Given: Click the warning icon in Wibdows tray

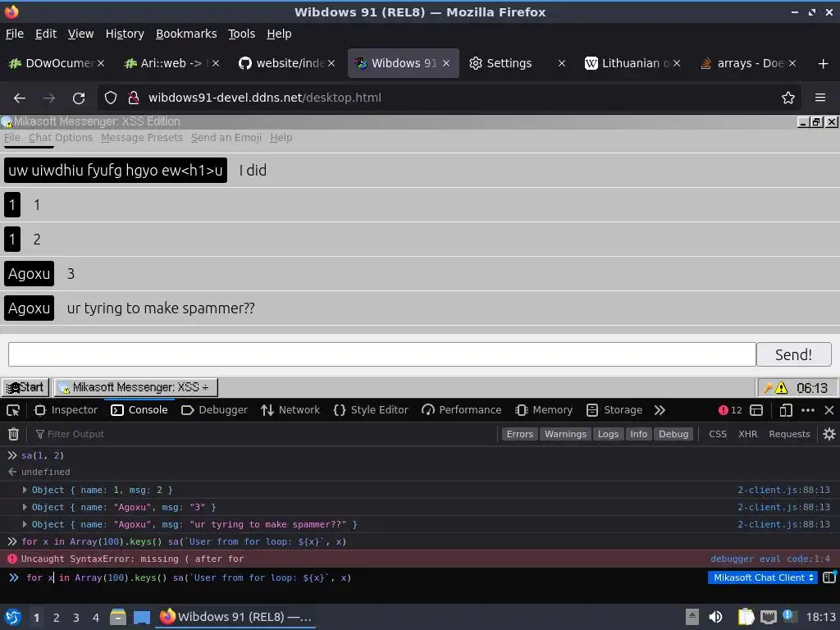Looking at the screenshot, I should coord(782,388).
